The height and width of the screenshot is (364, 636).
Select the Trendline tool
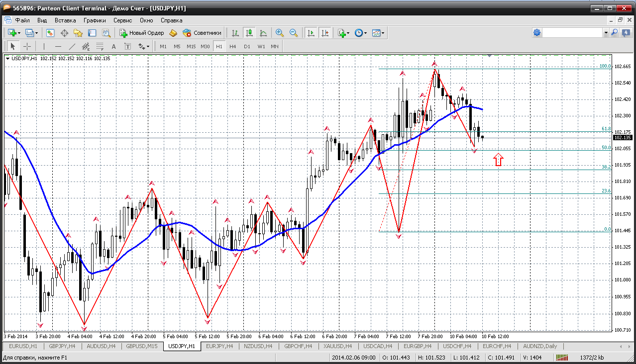(72, 46)
